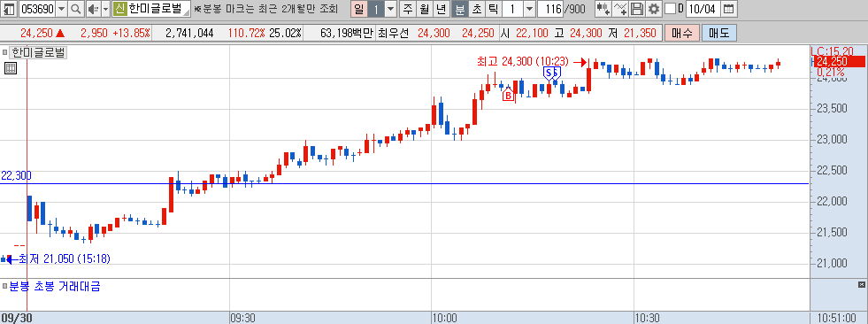868x324 pixels.
Task: Switch to 주 (weekly) chart
Action: [x=408, y=9]
